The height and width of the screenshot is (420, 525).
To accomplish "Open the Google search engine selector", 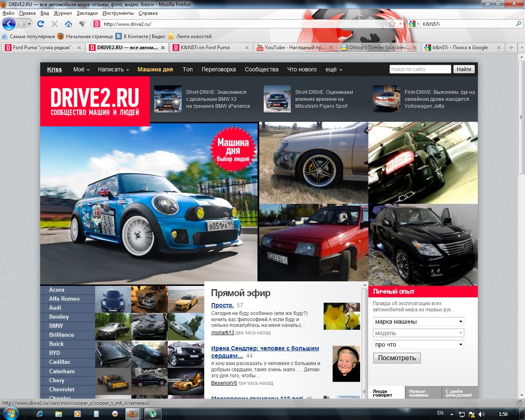I will (414, 24).
